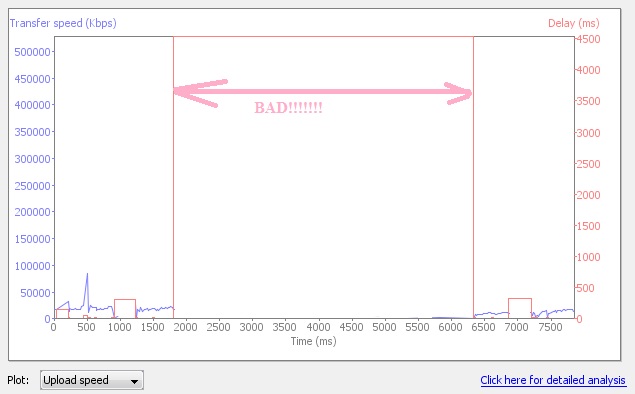Click the 500000 transfer speed axis value
Image resolution: width=635 pixels, height=394 pixels.
[x=32, y=52]
